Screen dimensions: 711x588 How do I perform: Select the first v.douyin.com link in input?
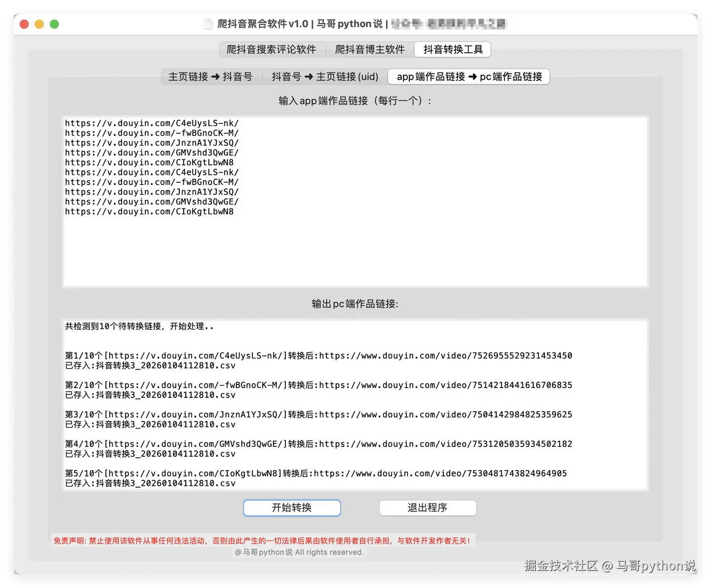click(152, 123)
